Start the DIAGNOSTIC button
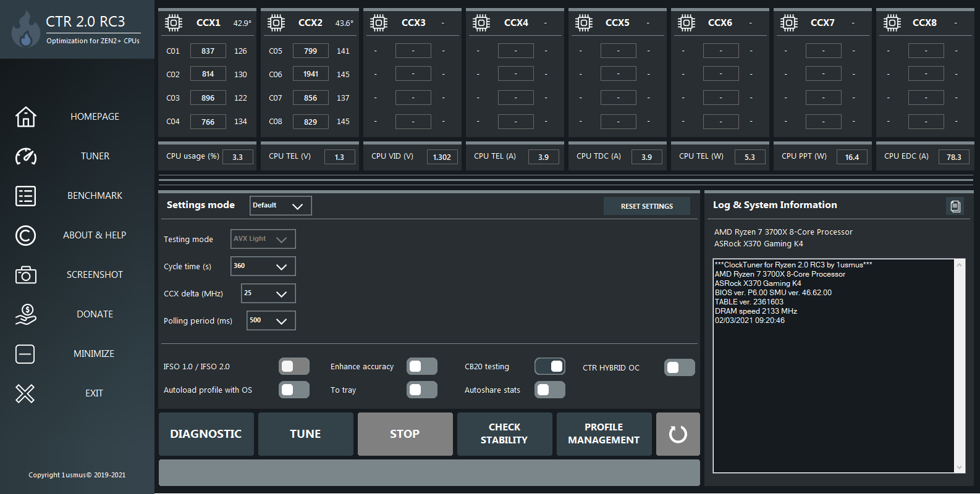Image resolution: width=980 pixels, height=494 pixels. click(206, 434)
